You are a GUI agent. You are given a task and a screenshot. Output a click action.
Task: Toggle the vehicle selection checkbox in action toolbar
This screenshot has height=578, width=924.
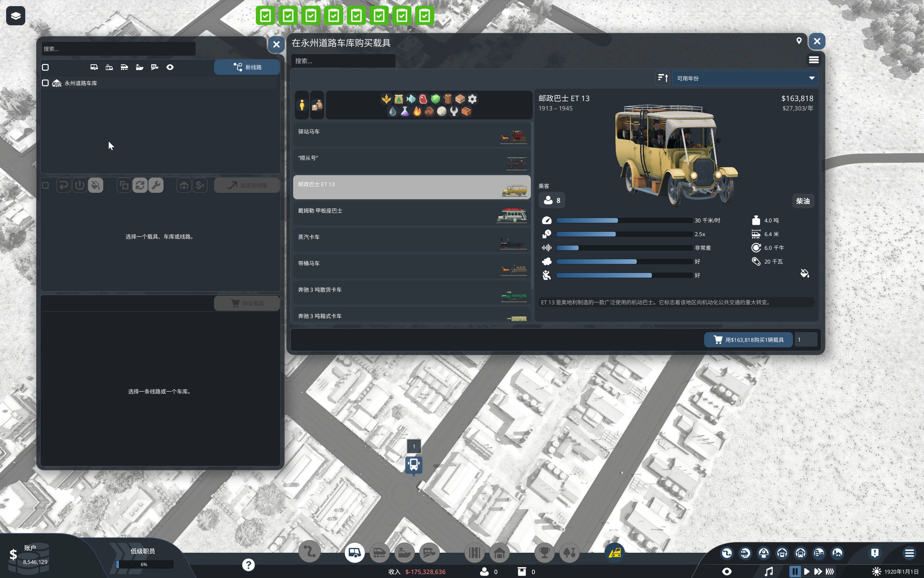click(45, 185)
